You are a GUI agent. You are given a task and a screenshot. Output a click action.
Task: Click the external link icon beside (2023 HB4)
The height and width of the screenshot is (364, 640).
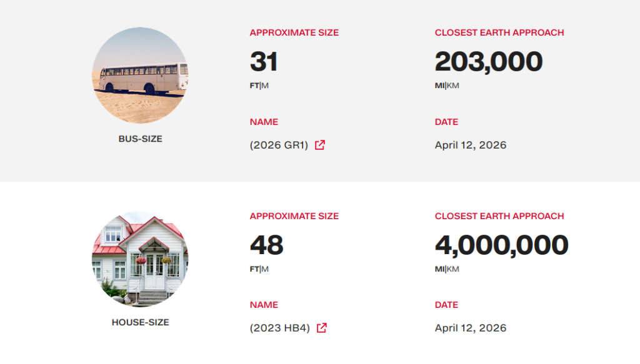pyautogui.click(x=322, y=328)
